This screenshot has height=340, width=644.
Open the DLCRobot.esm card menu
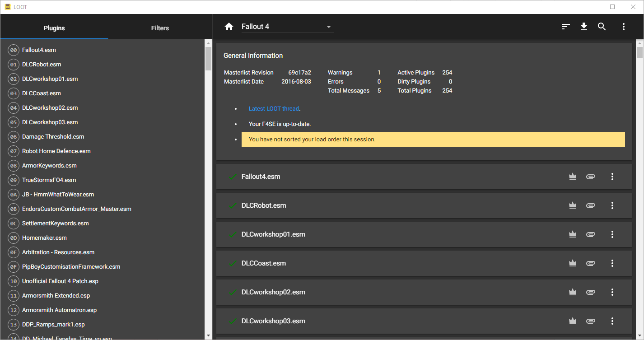click(612, 205)
